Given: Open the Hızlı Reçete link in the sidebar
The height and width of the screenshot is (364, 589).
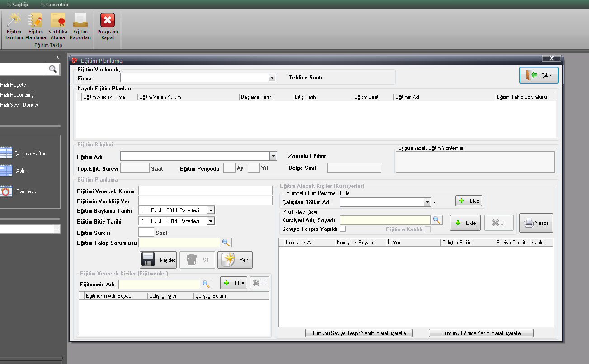Looking at the screenshot, I should coord(13,85).
